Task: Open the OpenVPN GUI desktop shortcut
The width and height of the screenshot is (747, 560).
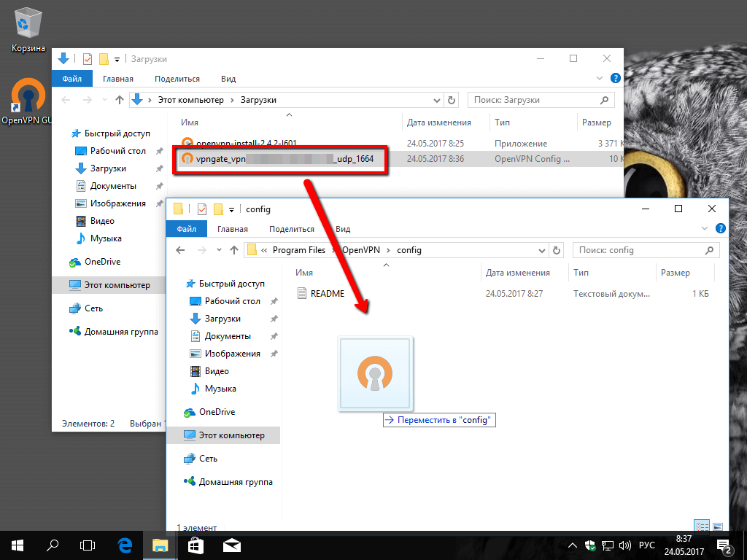Action: point(27,100)
